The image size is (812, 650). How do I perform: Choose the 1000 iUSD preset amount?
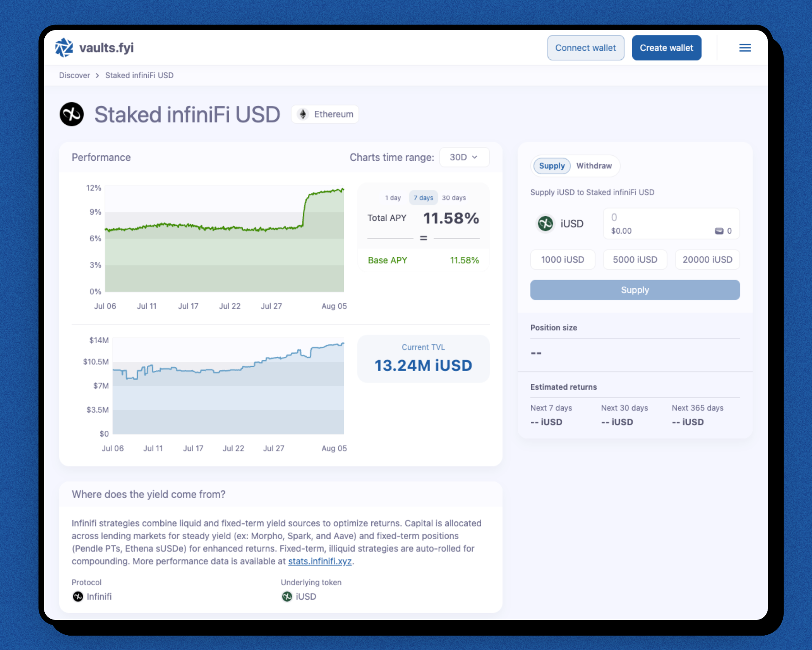(x=562, y=259)
